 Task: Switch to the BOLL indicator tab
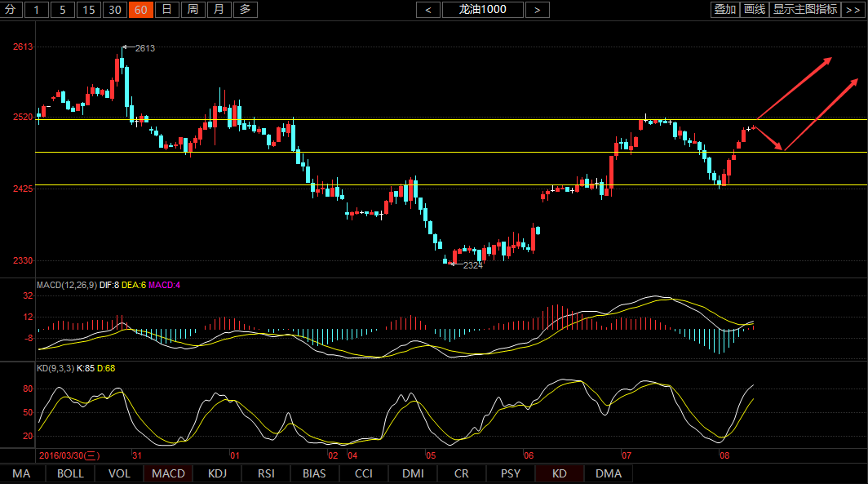[70, 473]
